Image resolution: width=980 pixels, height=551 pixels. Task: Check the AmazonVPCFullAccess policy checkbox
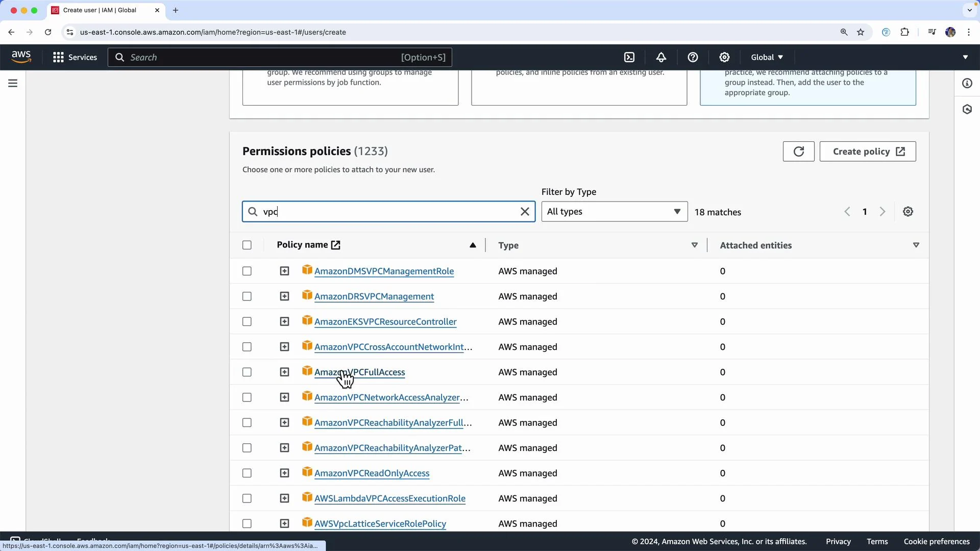[247, 372]
